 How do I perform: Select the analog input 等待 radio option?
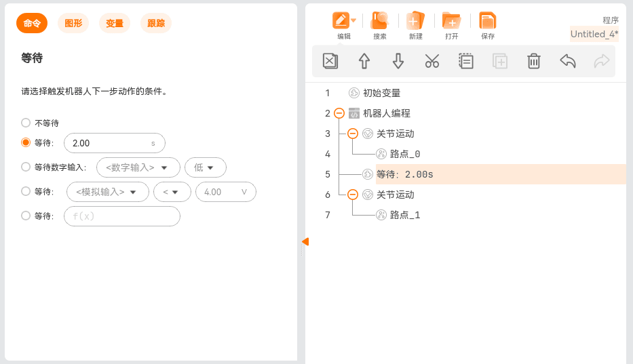point(26,191)
